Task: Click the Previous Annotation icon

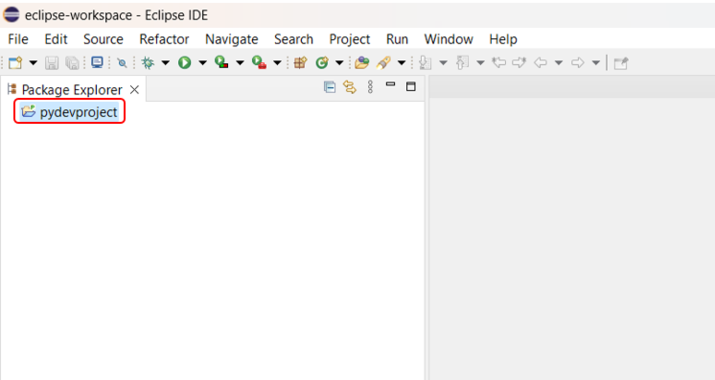Action: (x=462, y=62)
